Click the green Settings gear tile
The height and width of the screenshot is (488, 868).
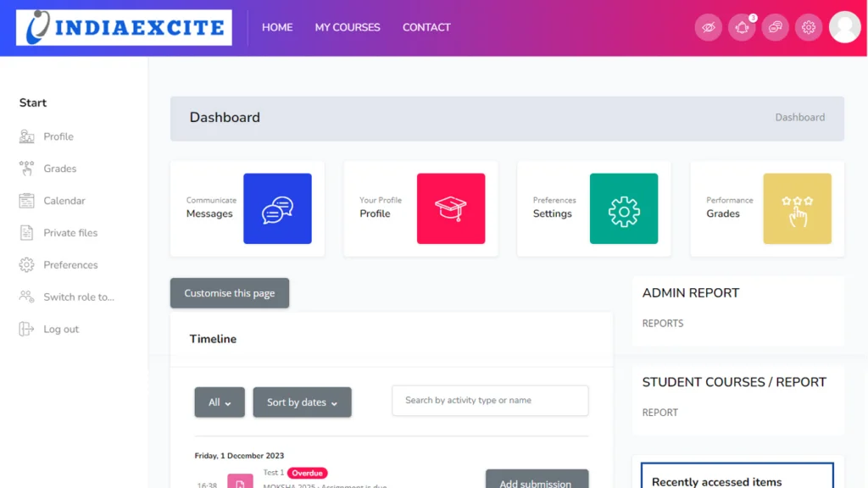coord(623,208)
